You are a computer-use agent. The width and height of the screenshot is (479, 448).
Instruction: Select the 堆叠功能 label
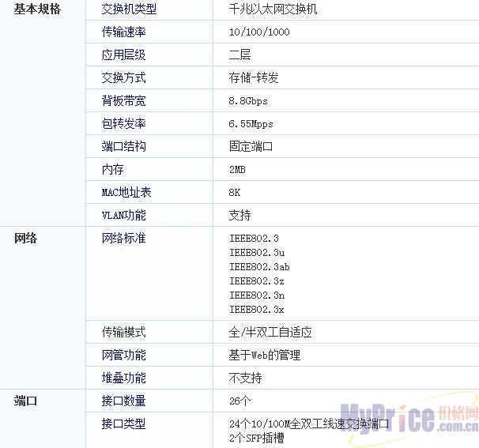(123, 378)
